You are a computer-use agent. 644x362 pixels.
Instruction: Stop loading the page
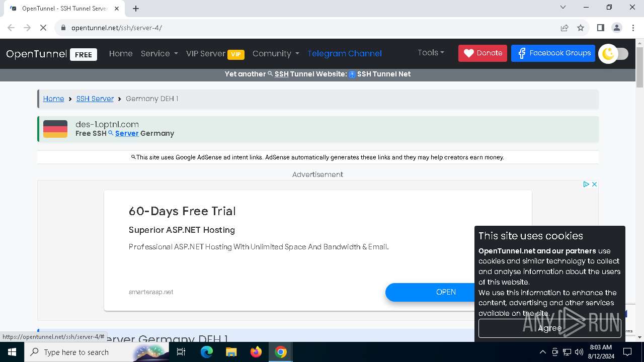[43, 28]
